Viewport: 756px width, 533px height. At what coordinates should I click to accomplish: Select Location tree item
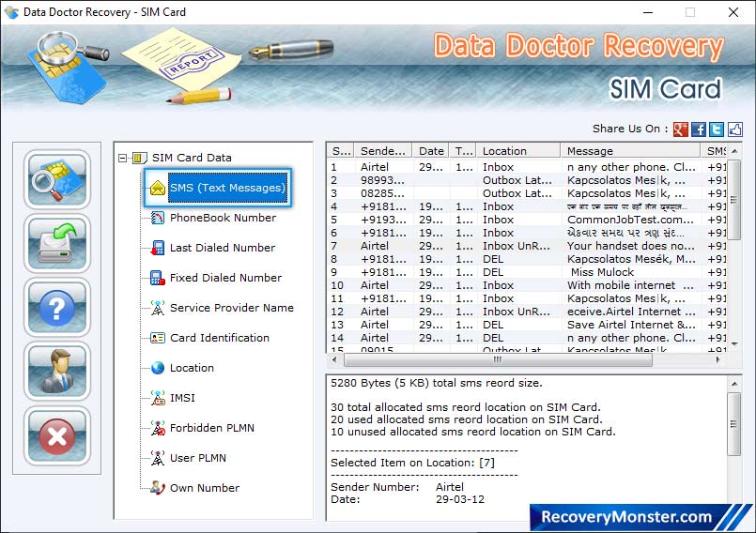point(192,368)
